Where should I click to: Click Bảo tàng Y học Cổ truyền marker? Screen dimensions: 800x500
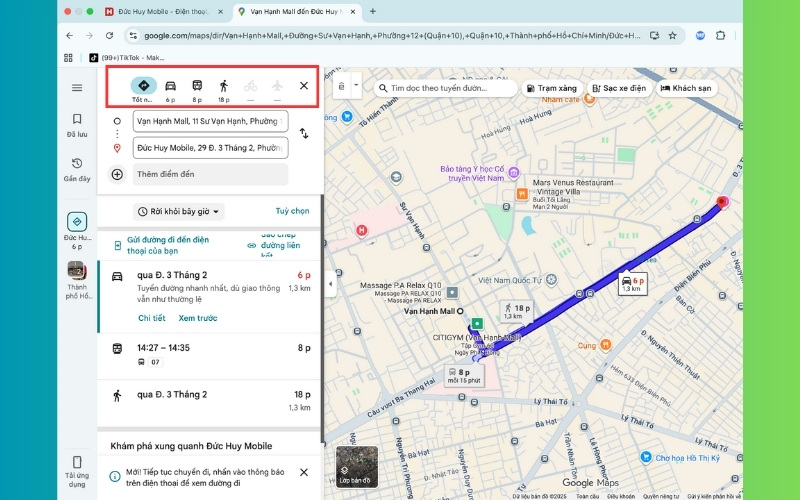coord(514,173)
